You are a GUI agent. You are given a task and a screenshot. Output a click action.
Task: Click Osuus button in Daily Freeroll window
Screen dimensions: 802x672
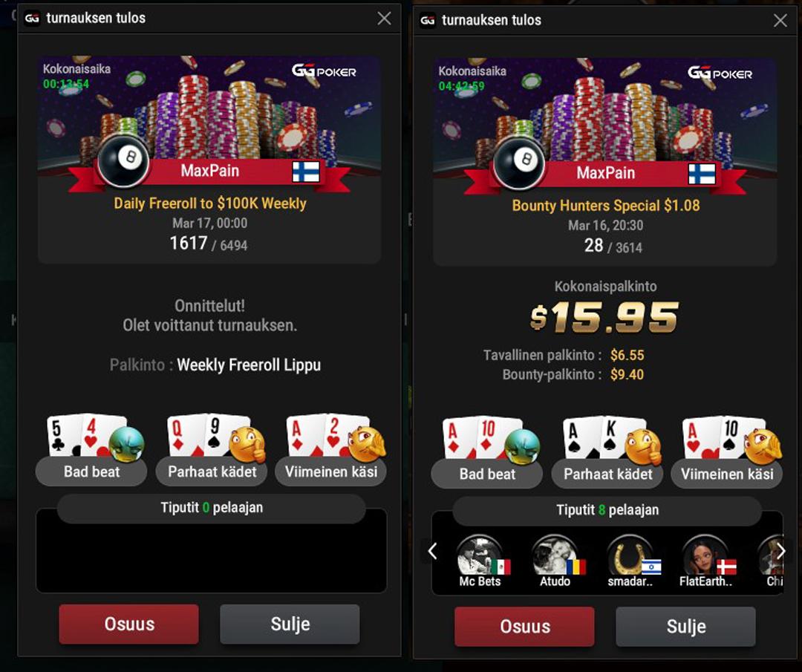[x=129, y=624]
